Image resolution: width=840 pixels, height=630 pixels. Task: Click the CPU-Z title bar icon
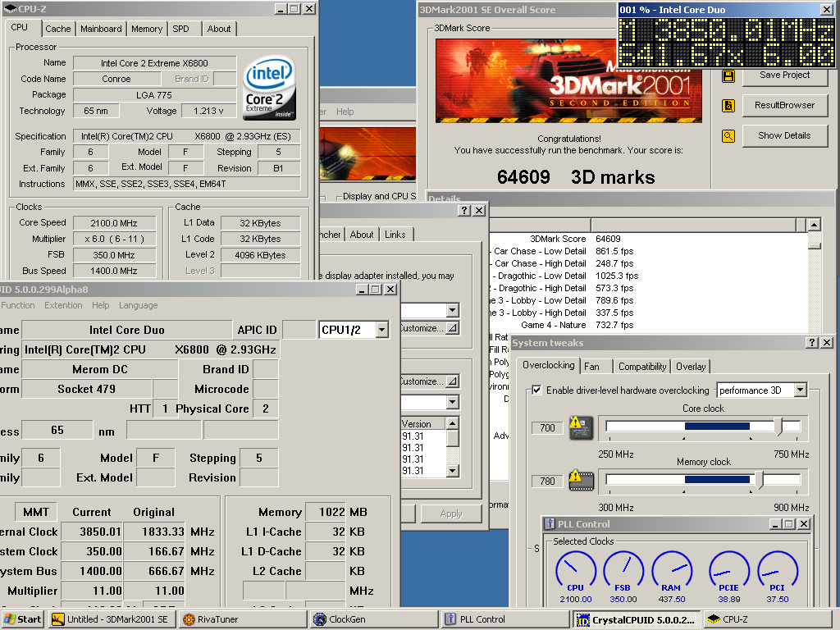(10, 9)
